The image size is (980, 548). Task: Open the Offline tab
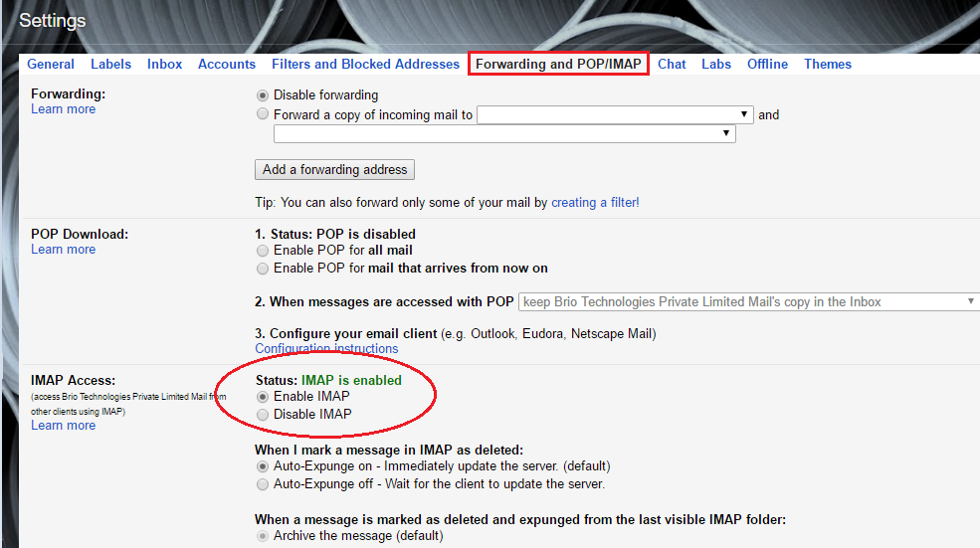pos(767,64)
